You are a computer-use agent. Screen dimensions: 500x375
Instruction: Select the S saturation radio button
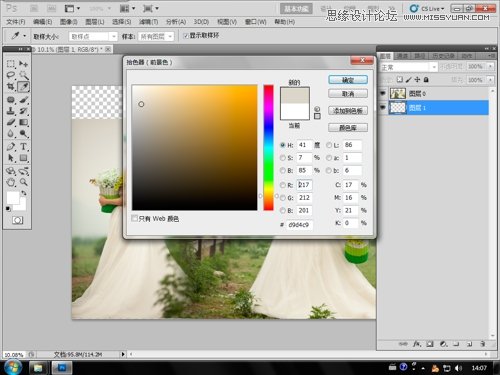pyautogui.click(x=283, y=158)
